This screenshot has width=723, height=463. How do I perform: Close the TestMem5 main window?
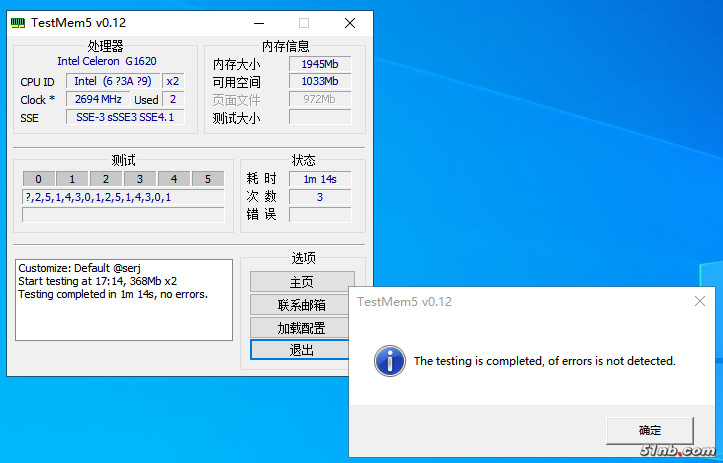[x=349, y=22]
